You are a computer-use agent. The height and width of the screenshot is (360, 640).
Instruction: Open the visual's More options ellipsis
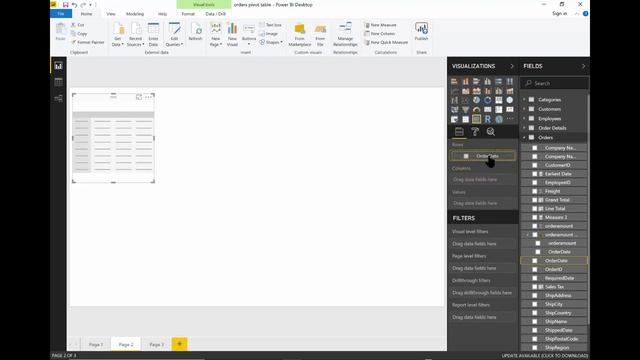point(149,97)
